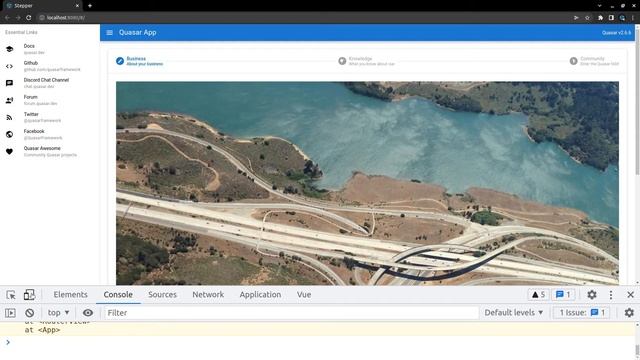Image resolution: width=640 pixels, height=360 pixels.
Task: Switch to the Application tab
Action: [260, 295]
